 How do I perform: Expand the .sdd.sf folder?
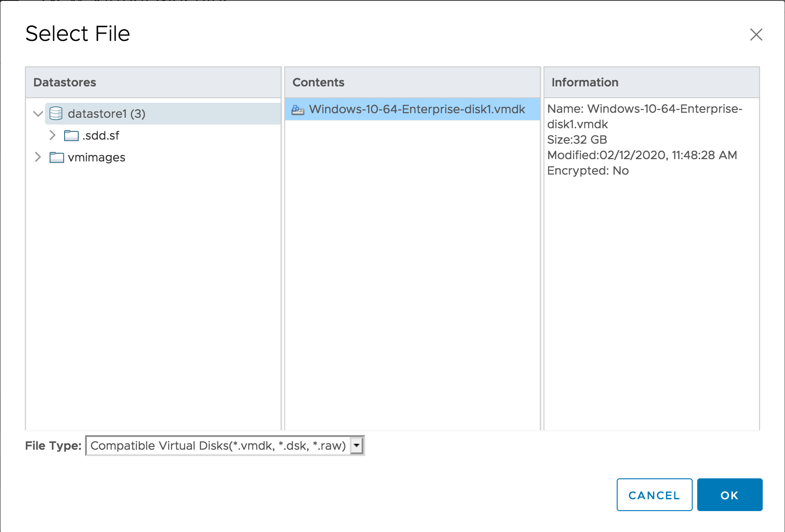tap(52, 135)
